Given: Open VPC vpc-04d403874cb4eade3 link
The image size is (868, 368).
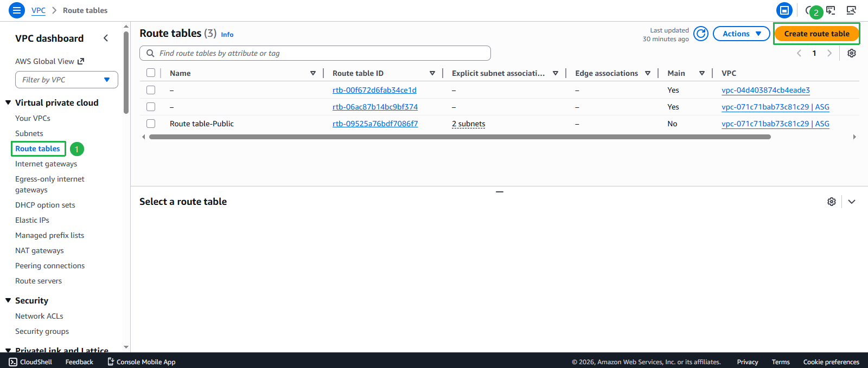Looking at the screenshot, I should click(x=765, y=90).
